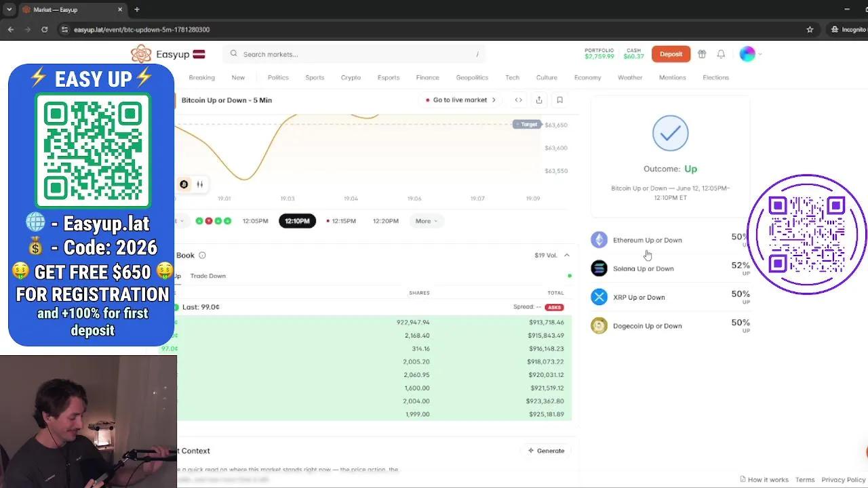
Task: Focus the Search markets field
Action: point(354,54)
